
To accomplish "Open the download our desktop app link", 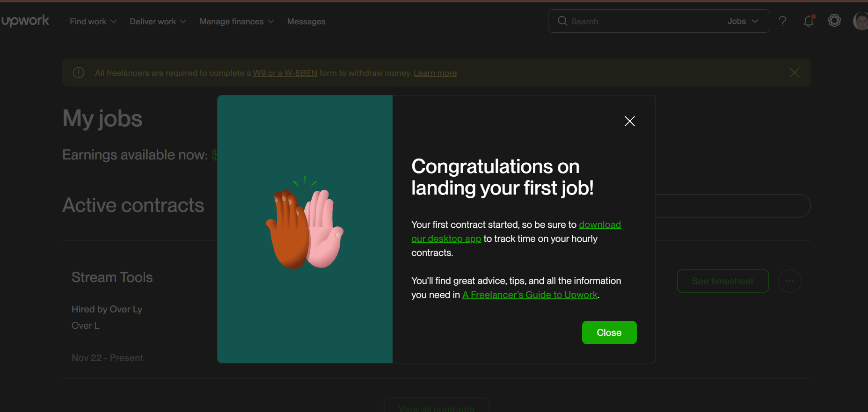I will pos(516,231).
